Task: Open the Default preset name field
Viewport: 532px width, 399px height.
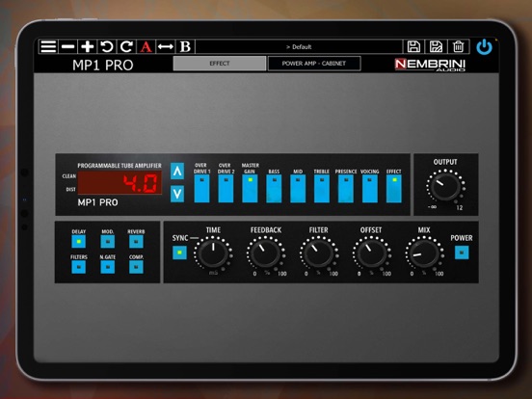Action: pyautogui.click(x=299, y=47)
